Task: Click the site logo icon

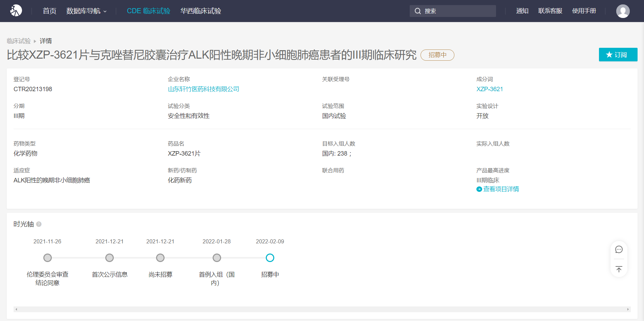Action: (x=16, y=11)
